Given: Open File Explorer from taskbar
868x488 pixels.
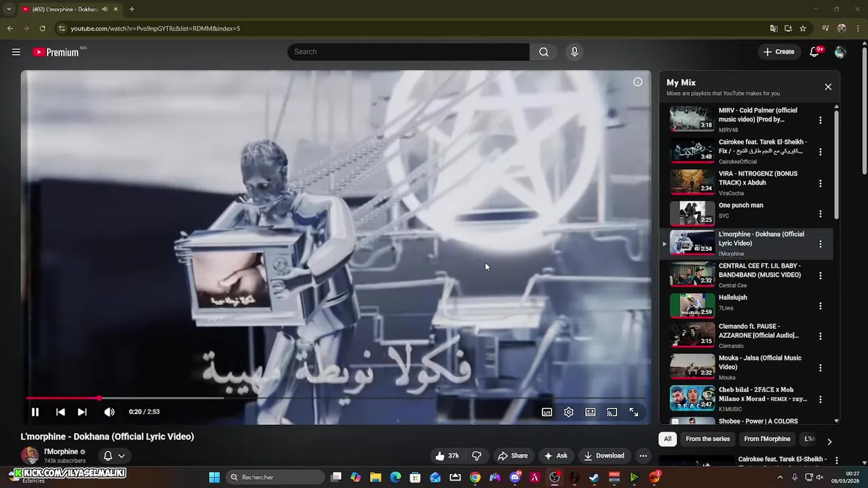Looking at the screenshot, I should point(376,477).
